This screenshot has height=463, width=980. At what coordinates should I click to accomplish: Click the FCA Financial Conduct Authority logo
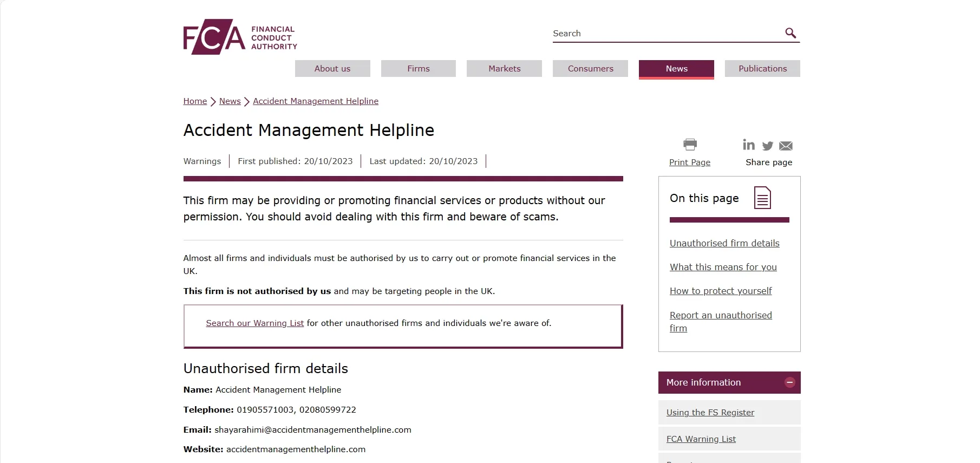pyautogui.click(x=240, y=37)
